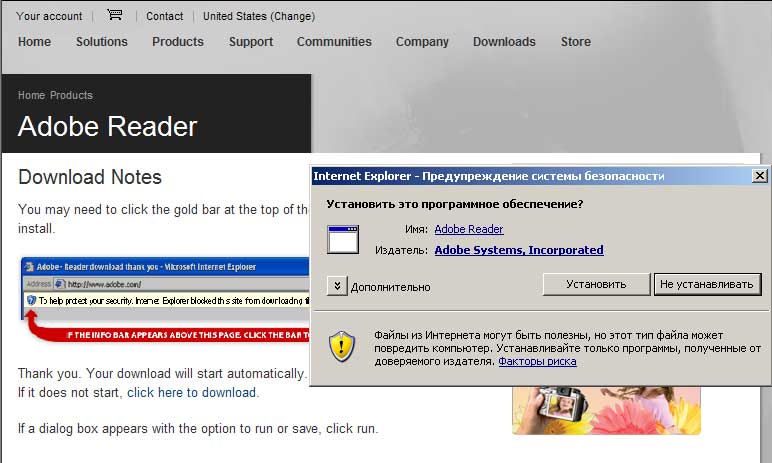Viewport: 772px width, 463px height.
Task: Click the Home breadcrumb
Action: coord(32,95)
